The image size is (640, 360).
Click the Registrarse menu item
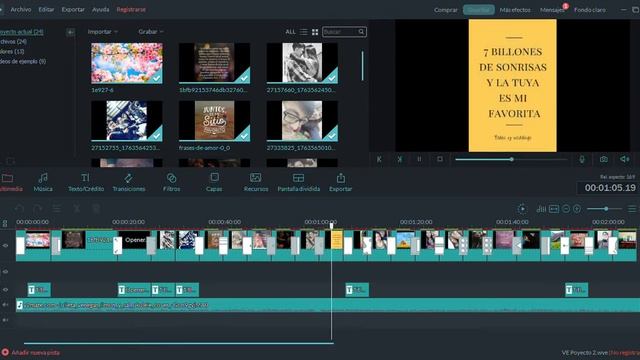[x=131, y=9]
